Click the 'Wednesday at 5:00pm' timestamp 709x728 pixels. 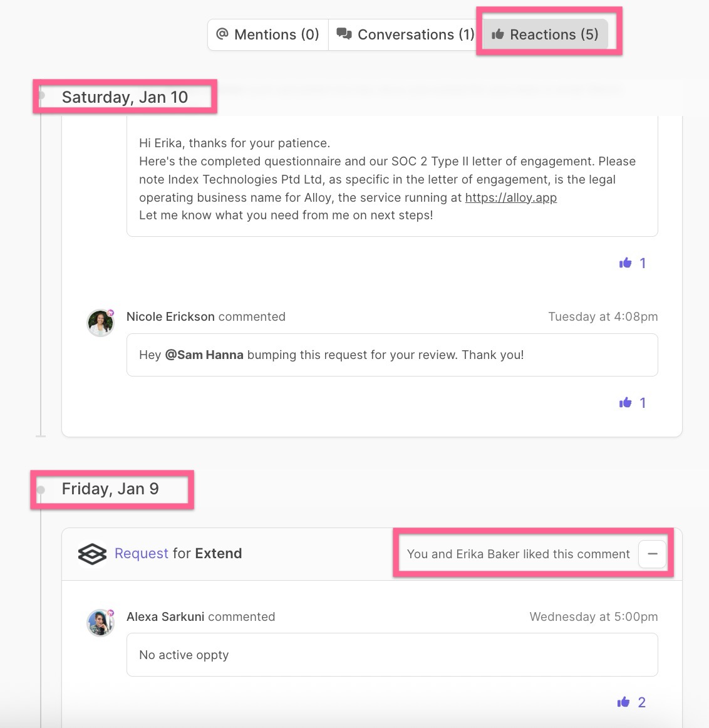point(593,616)
